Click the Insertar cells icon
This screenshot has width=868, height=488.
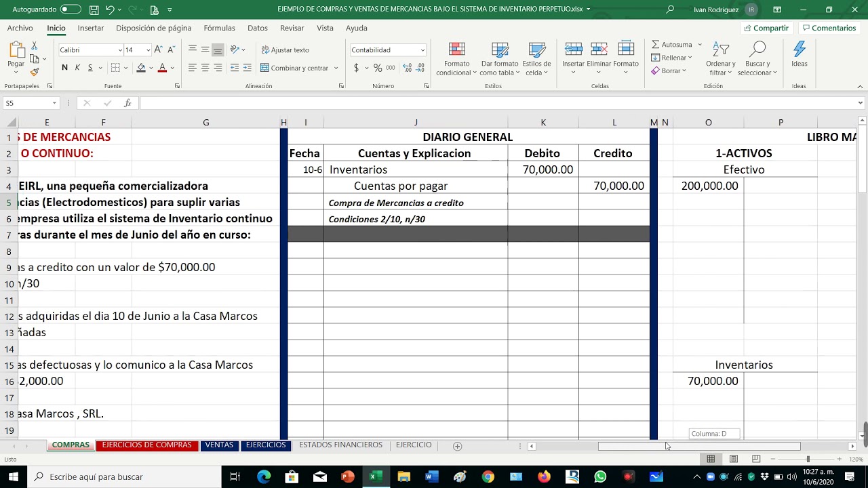pyautogui.click(x=573, y=49)
